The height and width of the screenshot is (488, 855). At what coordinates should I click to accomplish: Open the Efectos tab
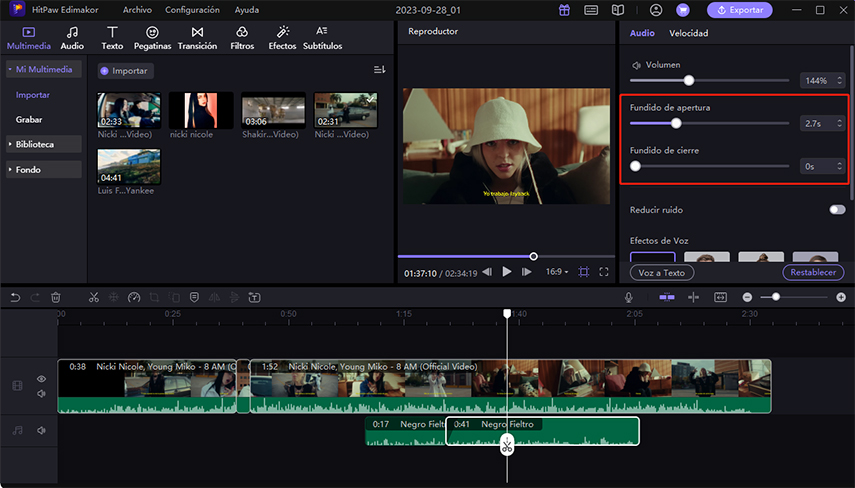point(282,38)
